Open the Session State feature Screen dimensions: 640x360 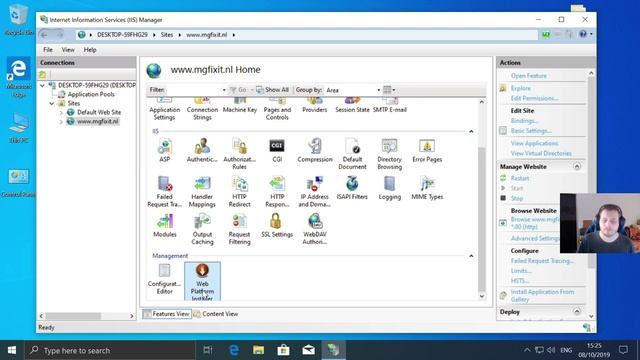[x=352, y=105]
